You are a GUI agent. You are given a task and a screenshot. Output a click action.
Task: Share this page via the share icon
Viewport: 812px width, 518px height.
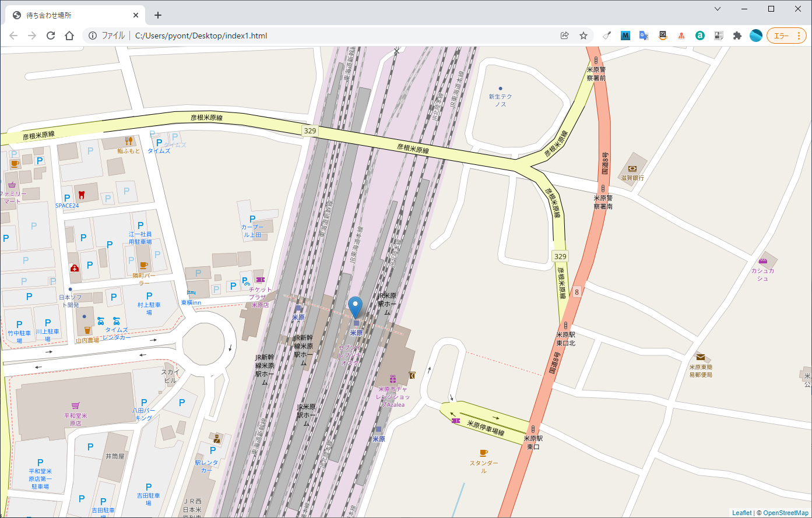564,36
